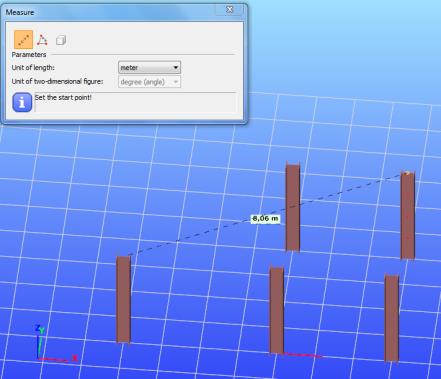Select the back-middle column crossed by dashed line
This screenshot has height=379, width=441.
[x=293, y=207]
